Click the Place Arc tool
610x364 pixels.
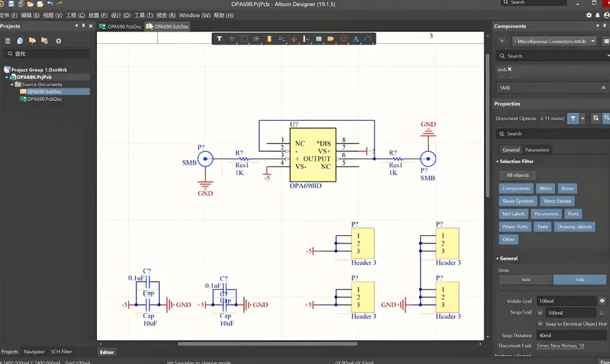click(368, 39)
